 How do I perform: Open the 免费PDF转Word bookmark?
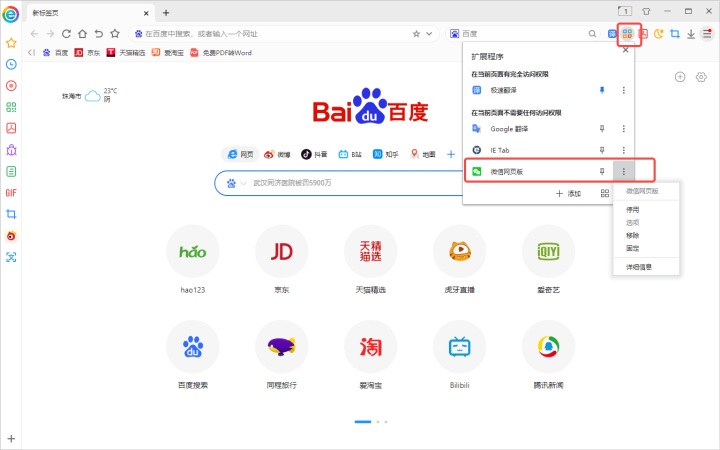[x=221, y=53]
